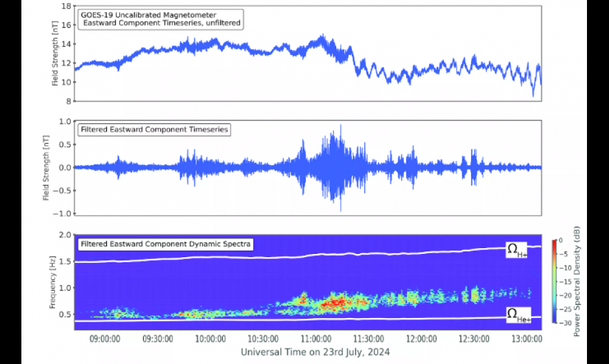Click the 12:00:00 time tick label
The width and height of the screenshot is (609, 364).
point(421,338)
